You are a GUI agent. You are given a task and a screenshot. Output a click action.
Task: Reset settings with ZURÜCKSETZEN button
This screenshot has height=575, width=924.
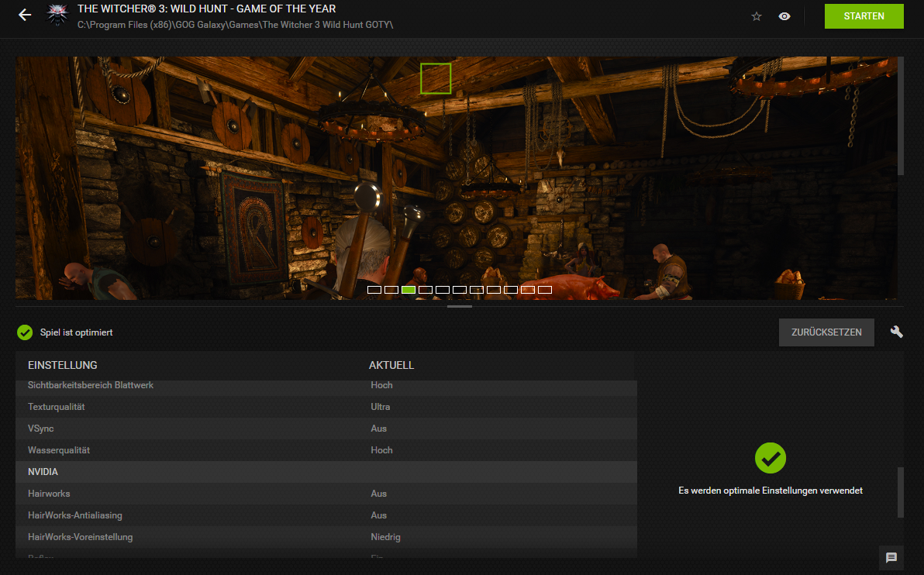point(826,332)
